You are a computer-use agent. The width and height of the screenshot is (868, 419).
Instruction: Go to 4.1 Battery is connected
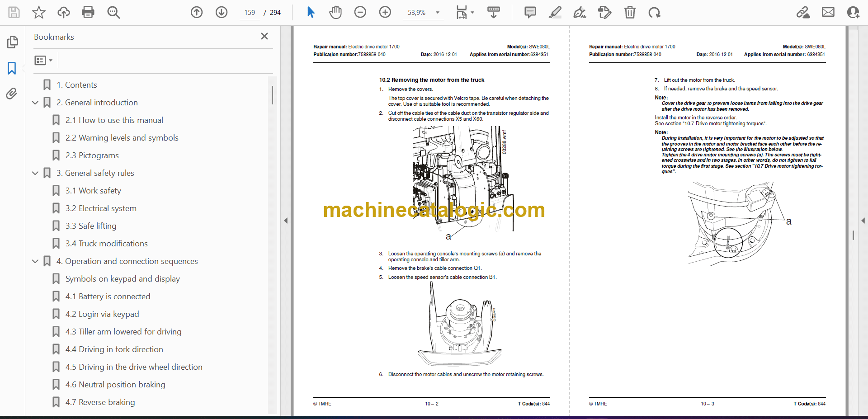coord(108,297)
